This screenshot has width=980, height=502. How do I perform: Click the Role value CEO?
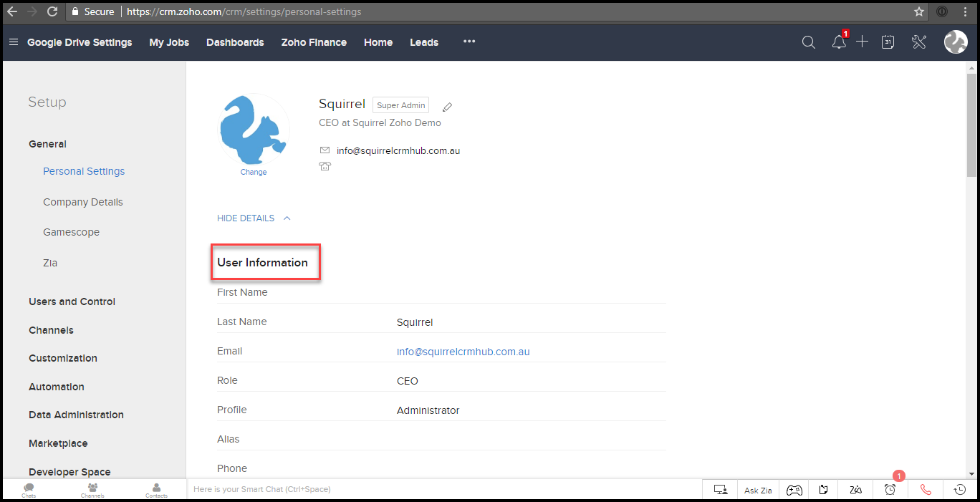click(x=408, y=381)
